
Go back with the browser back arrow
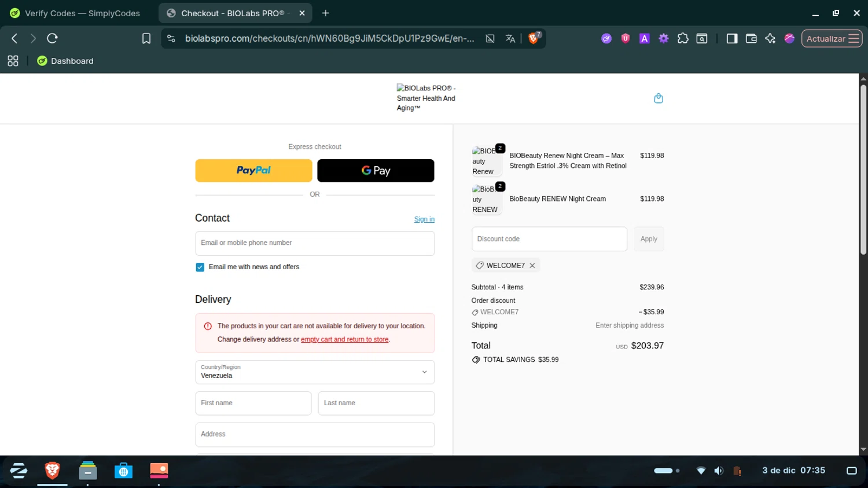pyautogui.click(x=14, y=38)
